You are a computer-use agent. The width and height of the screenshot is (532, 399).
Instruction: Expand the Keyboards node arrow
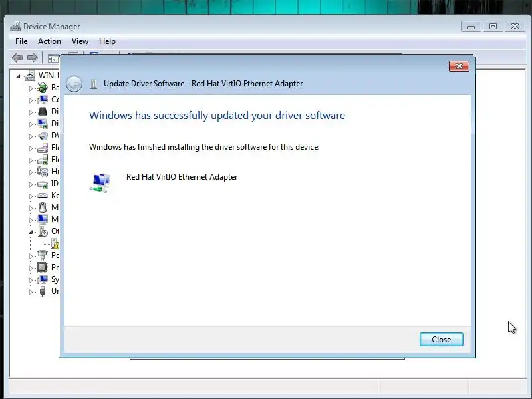(x=31, y=196)
